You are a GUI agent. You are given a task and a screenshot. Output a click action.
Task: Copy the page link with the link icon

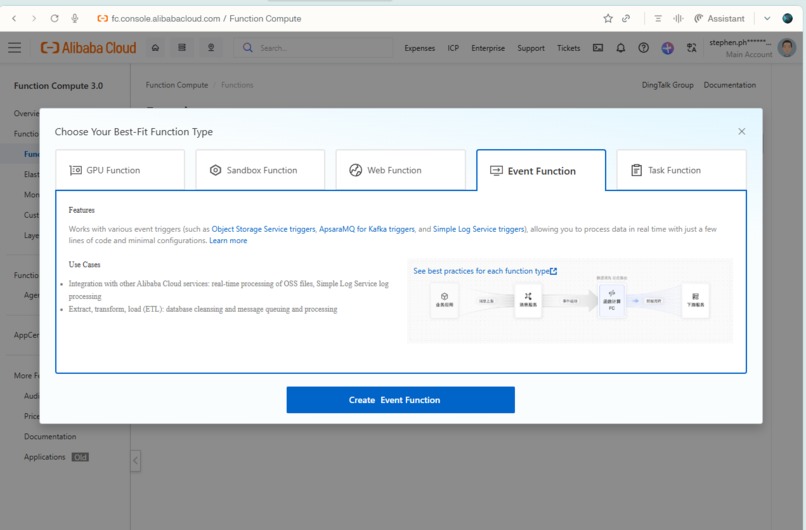pos(626,19)
